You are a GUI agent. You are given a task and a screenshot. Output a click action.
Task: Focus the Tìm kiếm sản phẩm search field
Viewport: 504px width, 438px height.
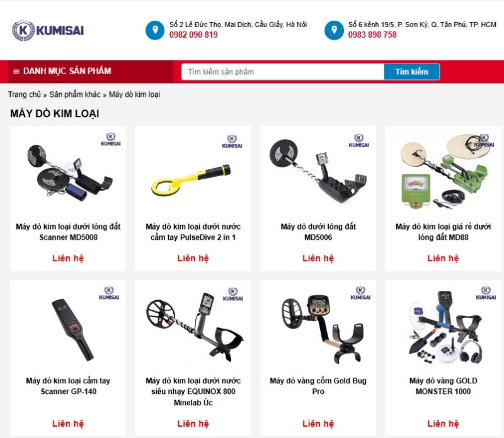point(282,72)
